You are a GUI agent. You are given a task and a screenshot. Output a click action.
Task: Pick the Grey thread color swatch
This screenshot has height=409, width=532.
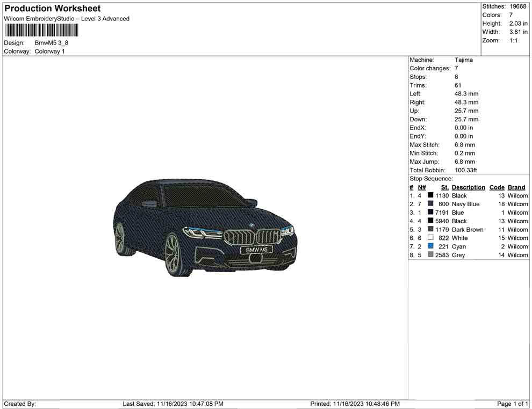(430, 255)
